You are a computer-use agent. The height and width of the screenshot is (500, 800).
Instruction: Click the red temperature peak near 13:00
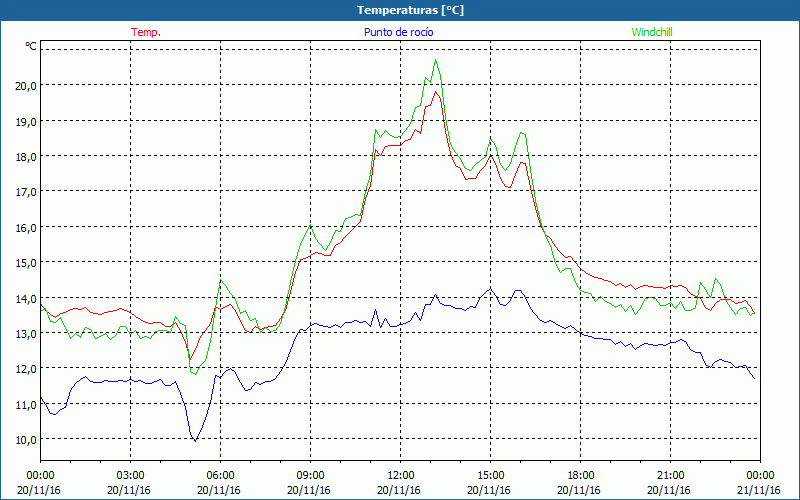click(x=436, y=91)
